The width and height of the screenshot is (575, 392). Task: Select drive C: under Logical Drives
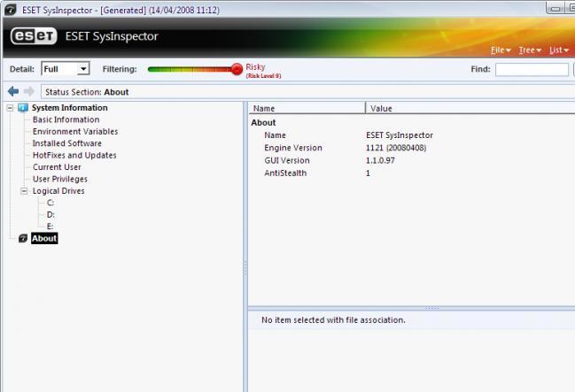[x=51, y=203]
